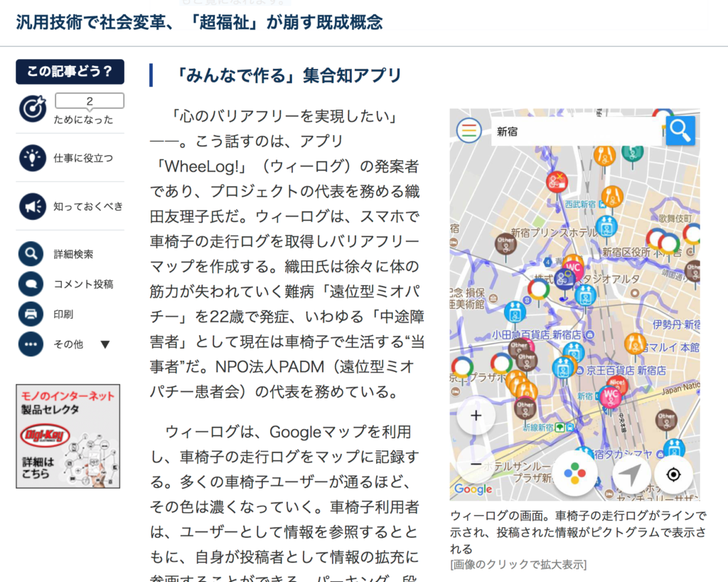Click the map zoom in plus button

[x=476, y=416]
